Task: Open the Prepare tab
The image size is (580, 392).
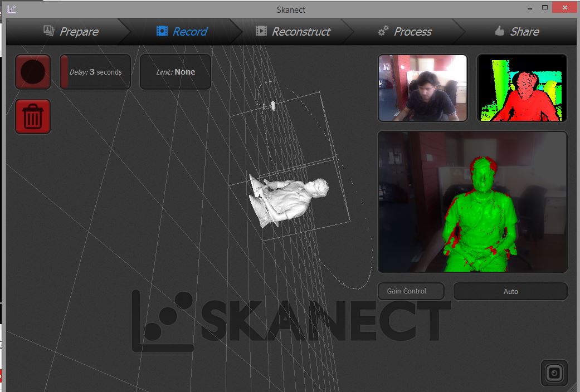Action: 71,31
